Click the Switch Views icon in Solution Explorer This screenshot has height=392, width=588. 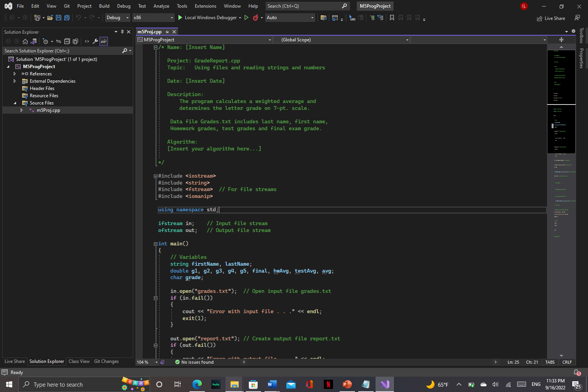tap(34, 41)
